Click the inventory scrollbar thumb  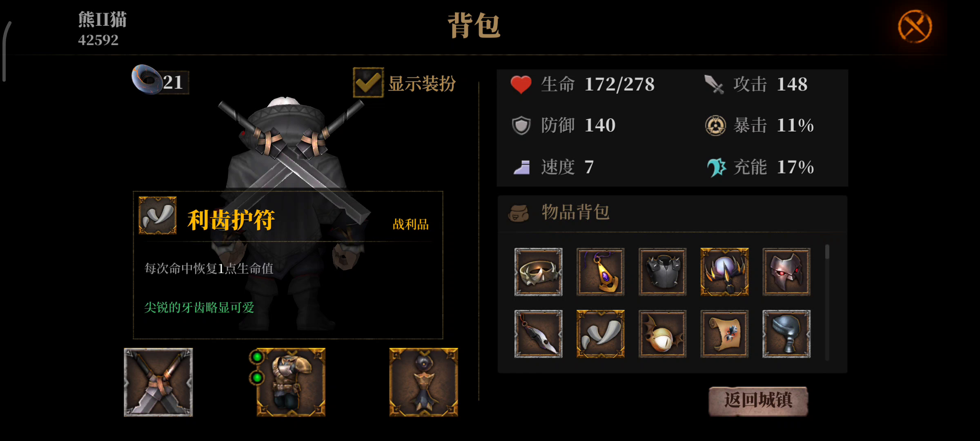tap(827, 252)
